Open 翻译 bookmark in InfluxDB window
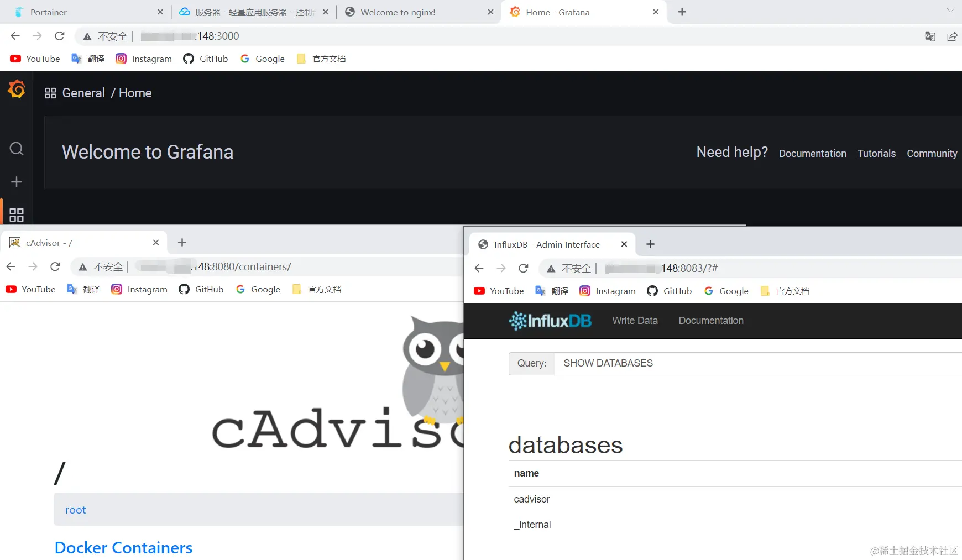This screenshot has width=962, height=560. [552, 291]
